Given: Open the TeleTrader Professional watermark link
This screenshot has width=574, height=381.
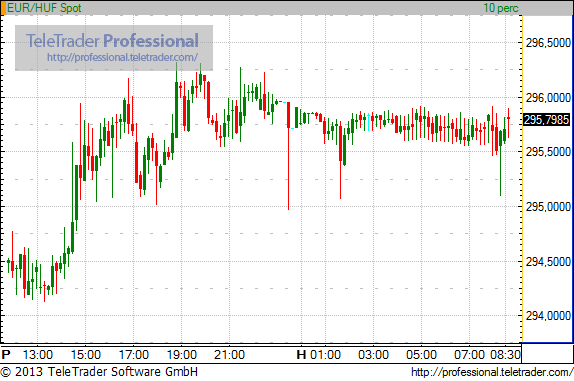Looking at the screenshot, I should pos(114,48).
